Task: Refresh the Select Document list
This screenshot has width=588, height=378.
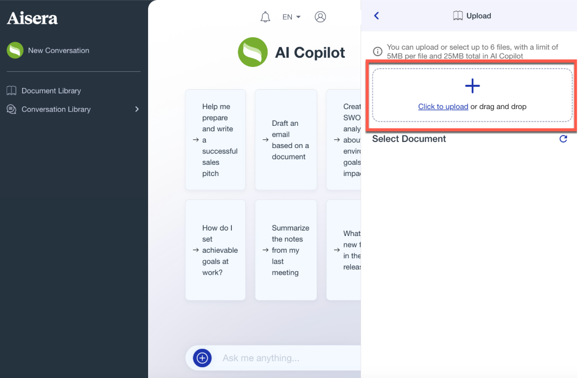Action: point(563,139)
